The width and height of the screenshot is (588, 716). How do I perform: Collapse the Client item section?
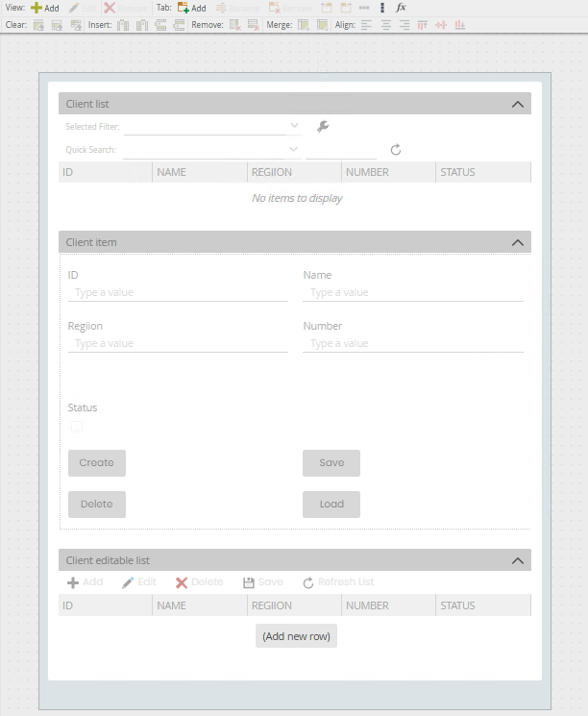(518, 242)
